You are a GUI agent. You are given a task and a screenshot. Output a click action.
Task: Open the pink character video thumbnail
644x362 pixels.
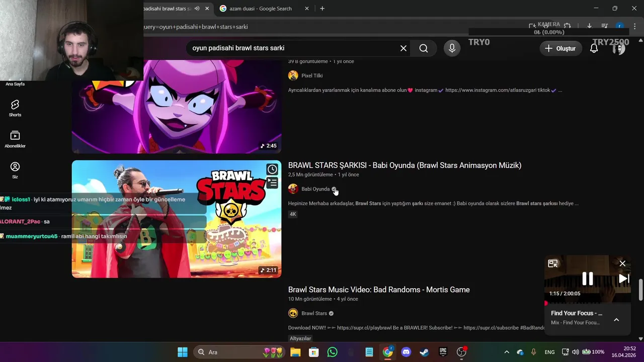pyautogui.click(x=177, y=107)
